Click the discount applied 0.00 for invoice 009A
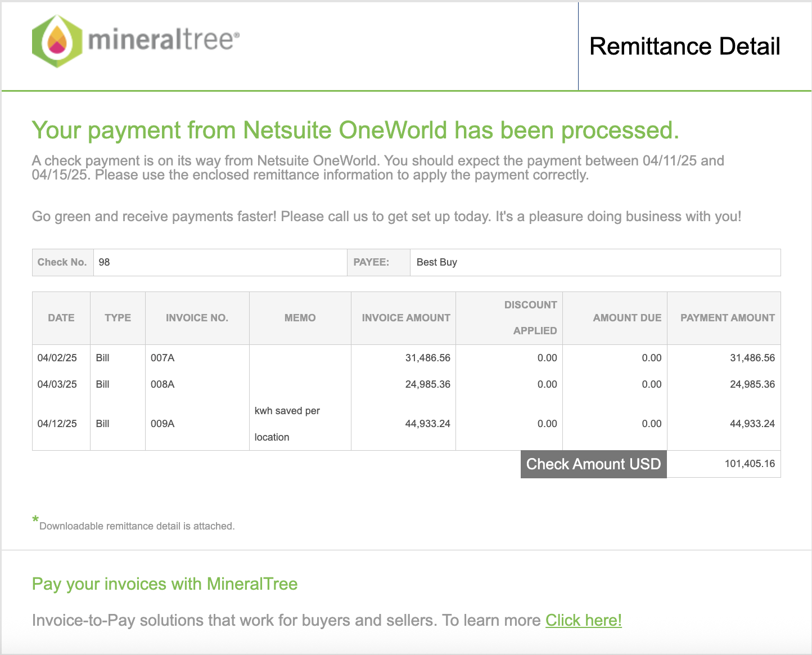812x655 pixels. 547,424
